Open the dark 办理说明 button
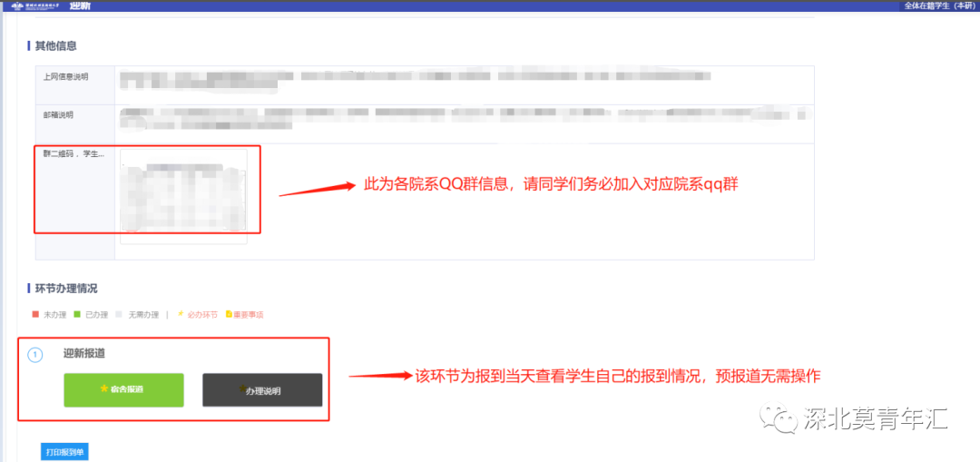 [x=262, y=390]
